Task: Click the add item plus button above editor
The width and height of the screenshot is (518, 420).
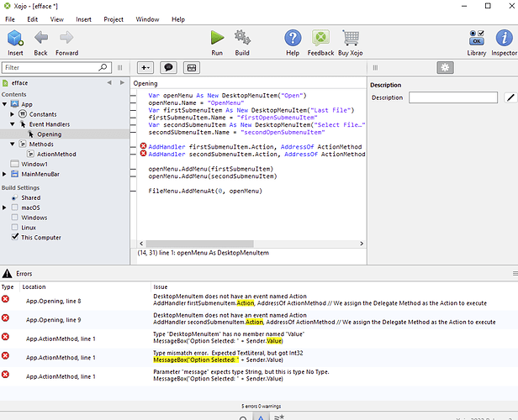Action: tap(145, 68)
